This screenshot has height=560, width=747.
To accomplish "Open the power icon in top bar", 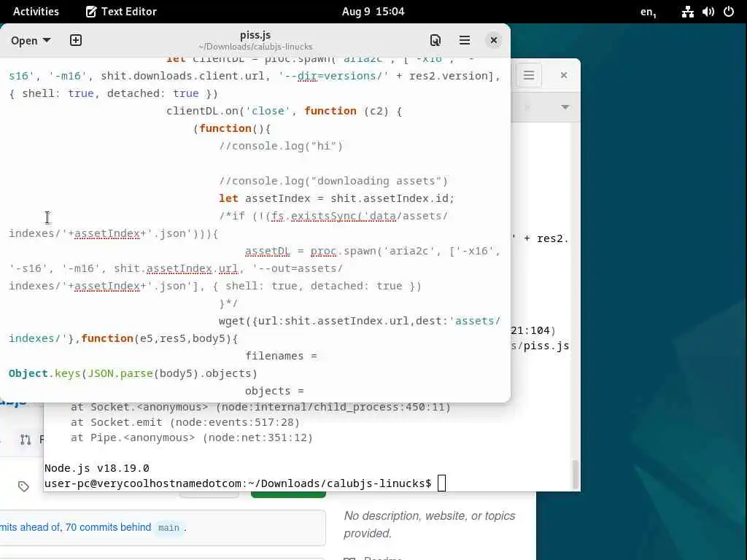I will pos(729,12).
